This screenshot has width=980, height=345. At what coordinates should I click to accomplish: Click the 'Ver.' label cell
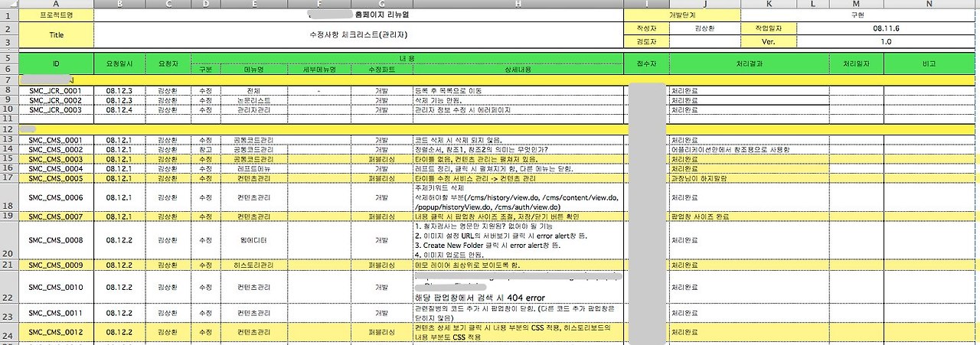[769, 41]
